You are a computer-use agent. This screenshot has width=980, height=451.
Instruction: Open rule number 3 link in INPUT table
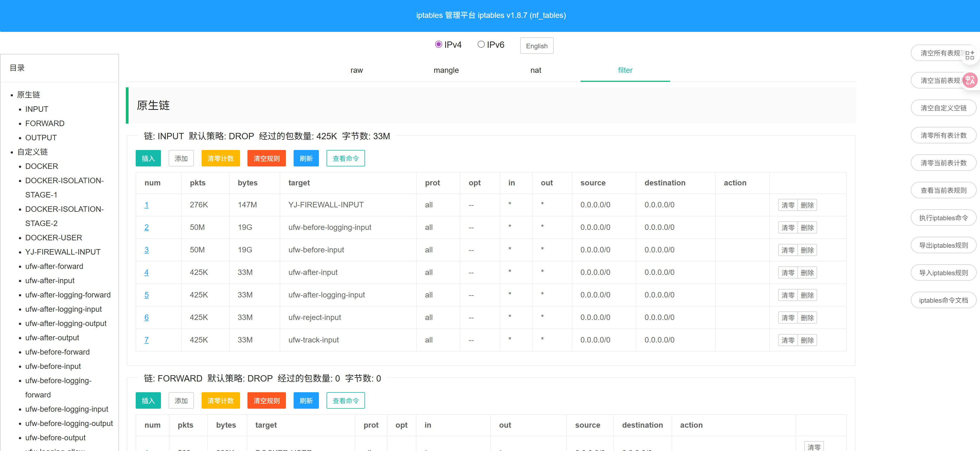146,250
